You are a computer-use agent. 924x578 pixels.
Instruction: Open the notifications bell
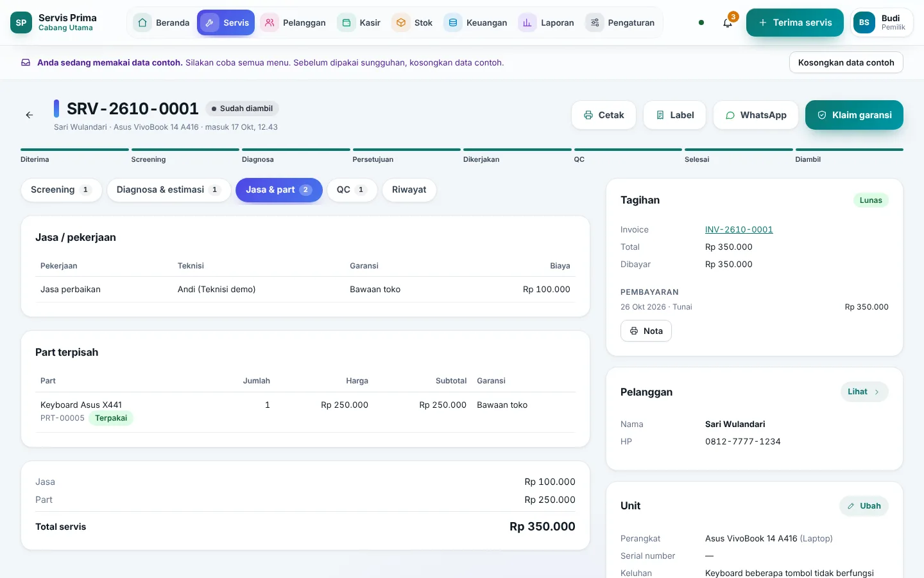tap(728, 22)
